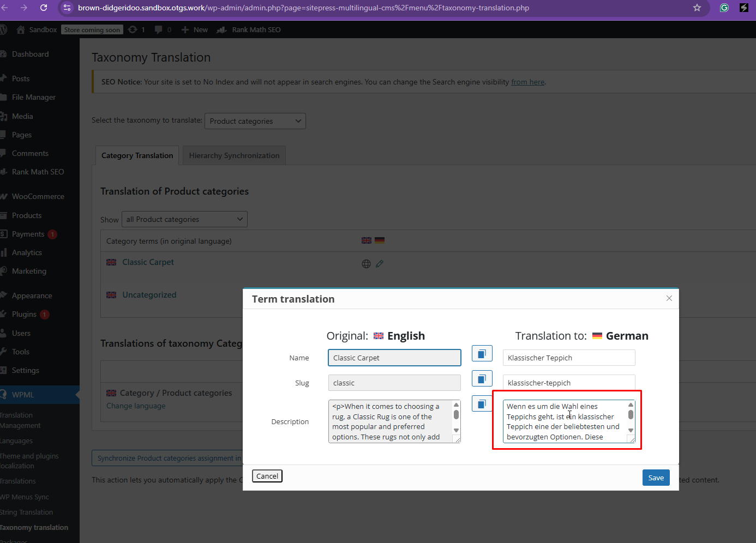756x543 pixels.
Task: Click Synchronize Product categories assignment button
Action: [167, 458]
